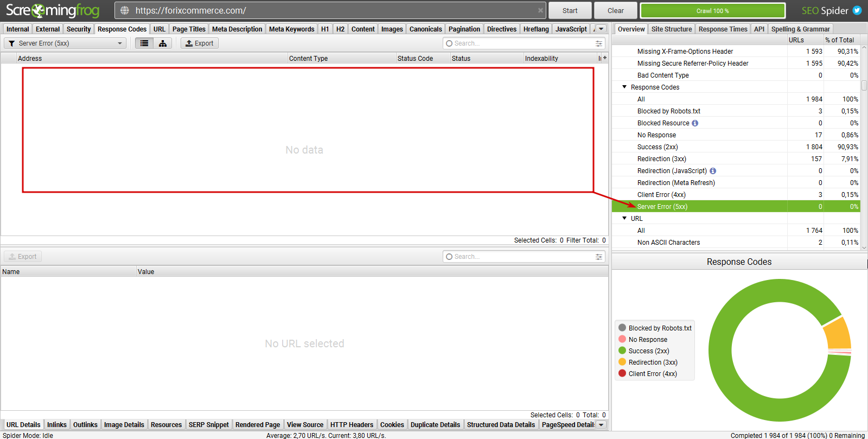Open the Site Structure tab
Screen dimensions: 868x439
(672, 29)
